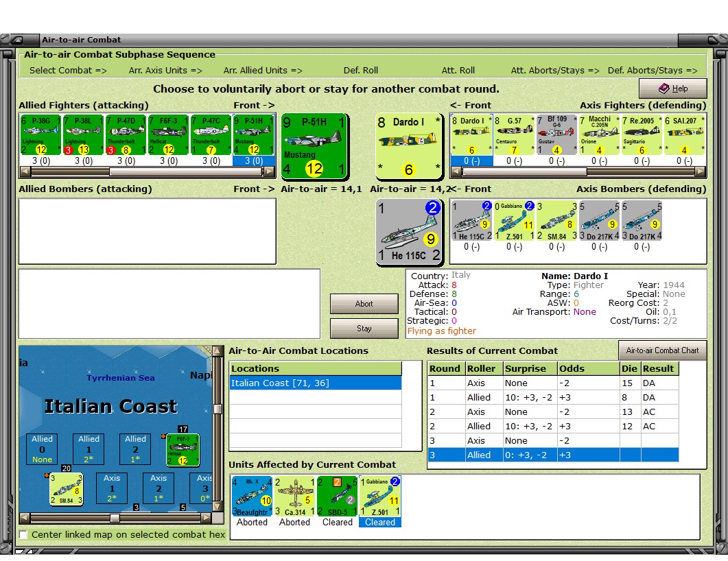Click the large front He 115C bomber counter
This screenshot has height=561, width=728.
coord(408,232)
